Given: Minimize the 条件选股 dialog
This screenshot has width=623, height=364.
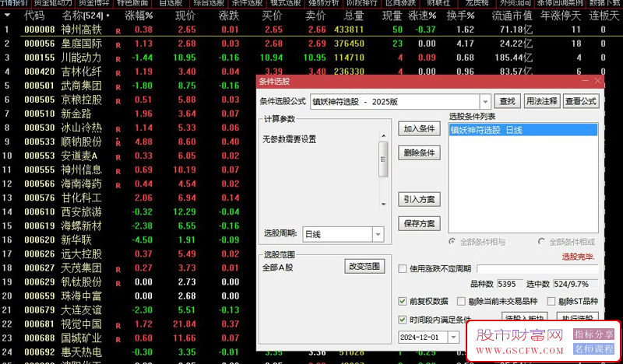Looking at the screenshot, I should click(x=585, y=81).
